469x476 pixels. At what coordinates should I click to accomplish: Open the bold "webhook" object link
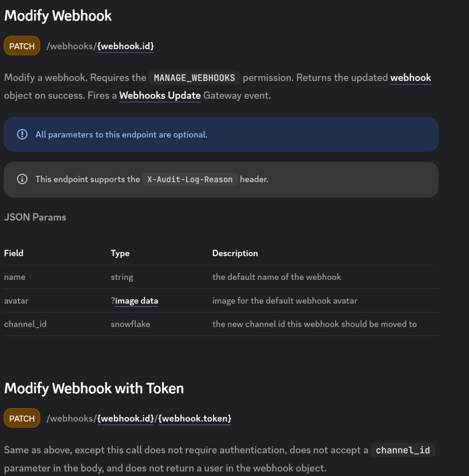coord(410,78)
